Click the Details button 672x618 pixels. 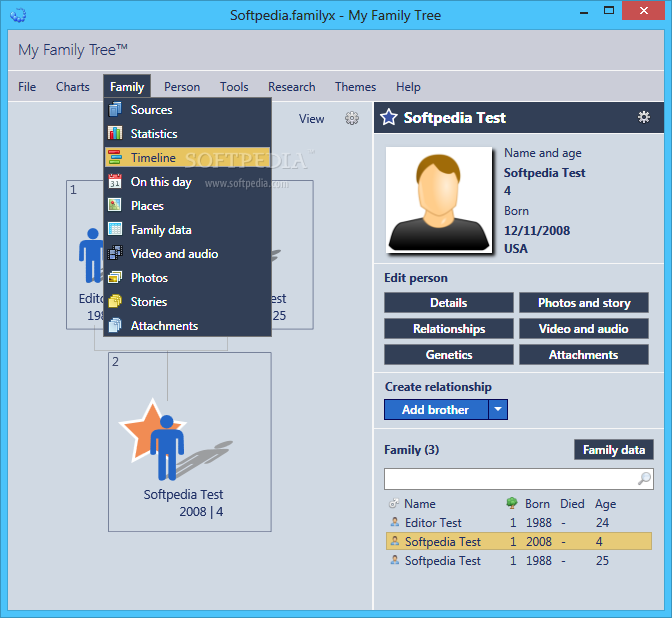pyautogui.click(x=449, y=303)
